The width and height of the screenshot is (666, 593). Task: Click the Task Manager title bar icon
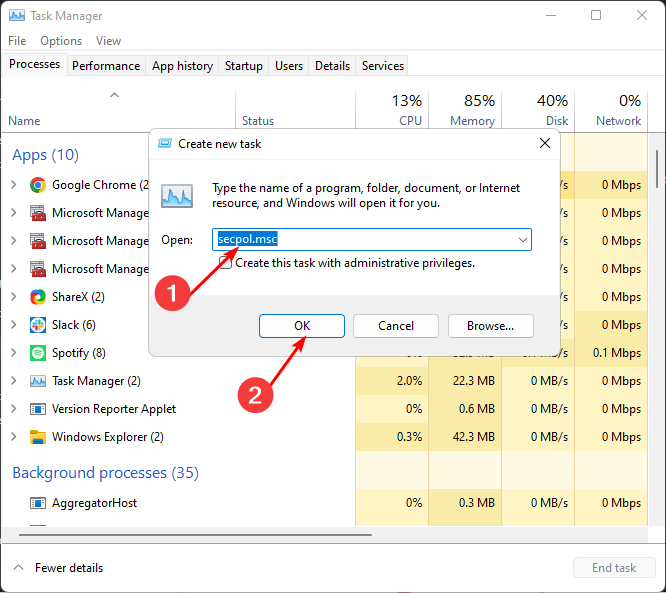[17, 16]
